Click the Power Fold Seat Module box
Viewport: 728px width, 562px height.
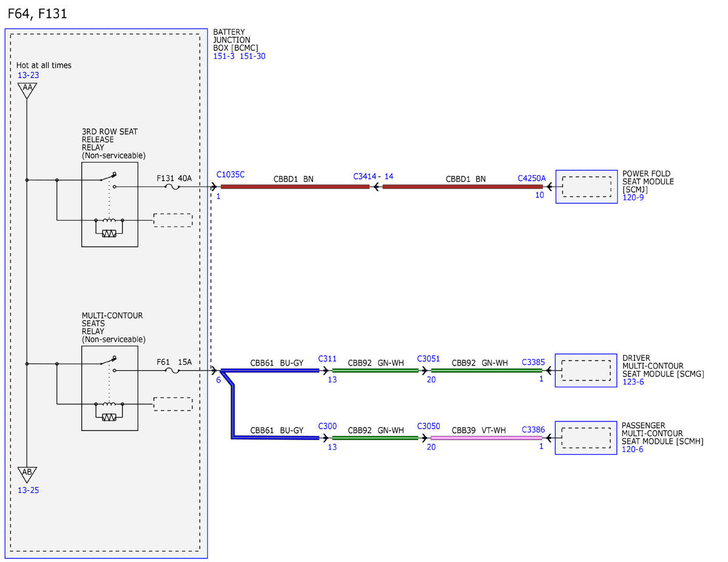[586, 187]
